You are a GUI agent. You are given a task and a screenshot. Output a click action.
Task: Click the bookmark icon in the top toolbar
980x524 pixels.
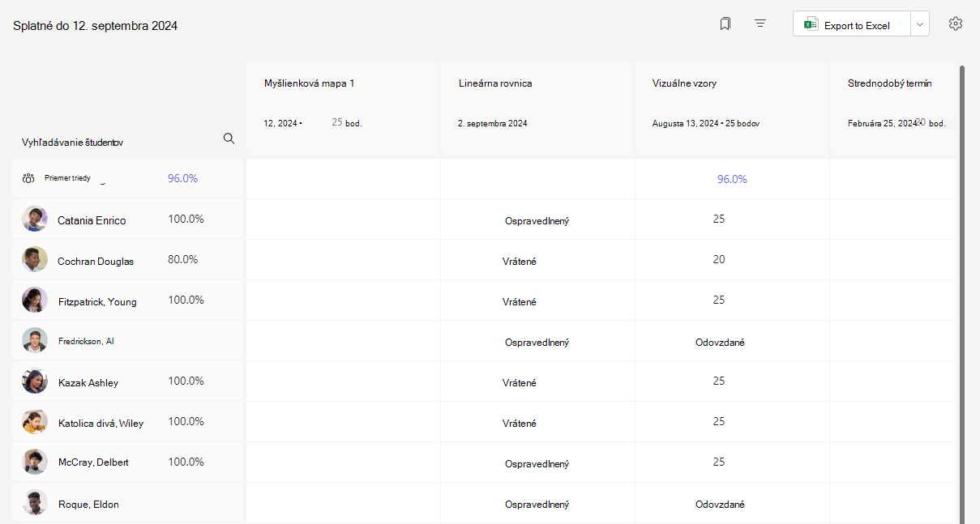(x=725, y=24)
